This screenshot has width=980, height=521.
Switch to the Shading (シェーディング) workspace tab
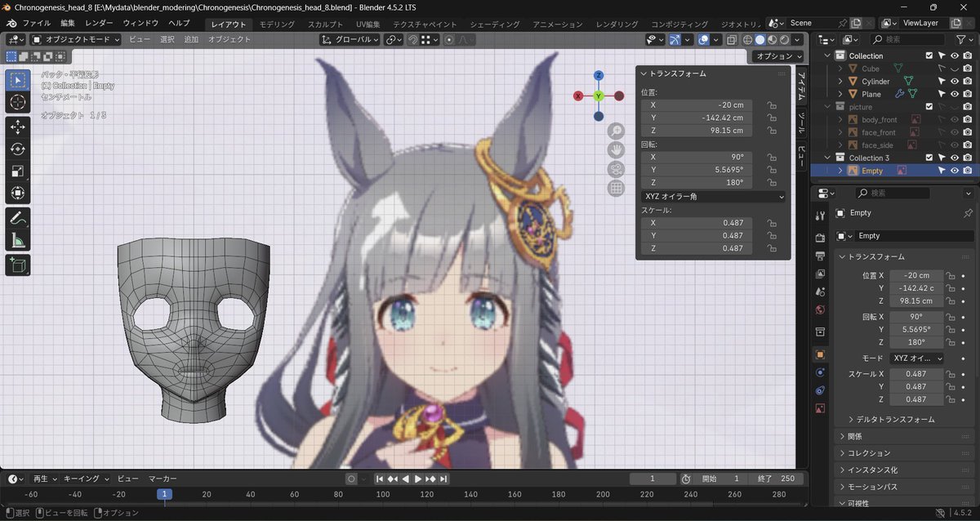(497, 24)
